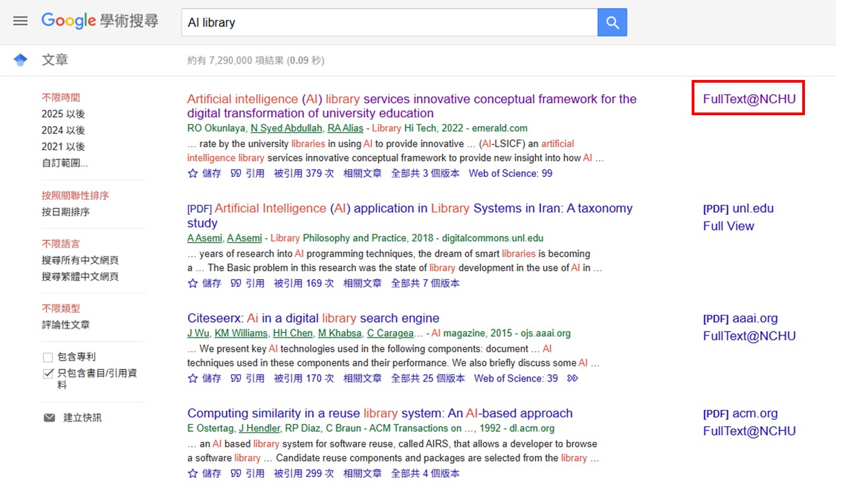Image resolution: width=868 pixels, height=488 pixels.
Task: Click the star 儲存 icon on the Computing similarity result
Action: click(x=193, y=473)
